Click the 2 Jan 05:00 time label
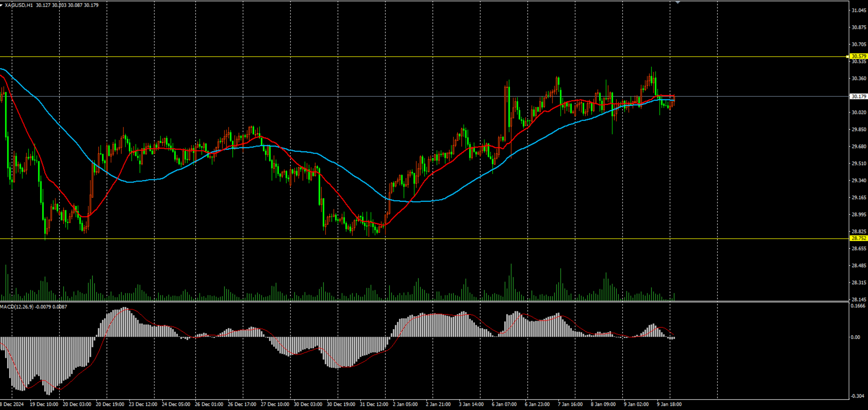Viewport: 868px width, 410px height. (x=406, y=405)
